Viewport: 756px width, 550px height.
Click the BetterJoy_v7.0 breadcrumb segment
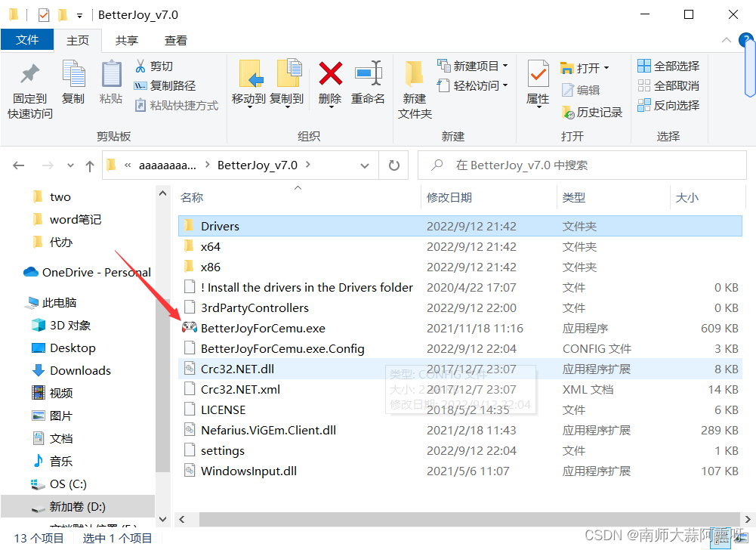click(x=257, y=165)
